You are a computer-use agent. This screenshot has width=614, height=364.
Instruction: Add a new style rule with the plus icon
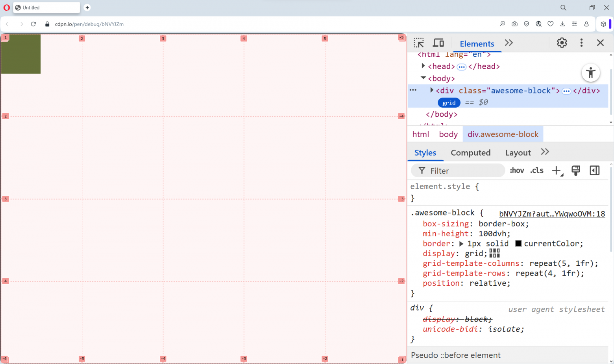pyautogui.click(x=556, y=171)
